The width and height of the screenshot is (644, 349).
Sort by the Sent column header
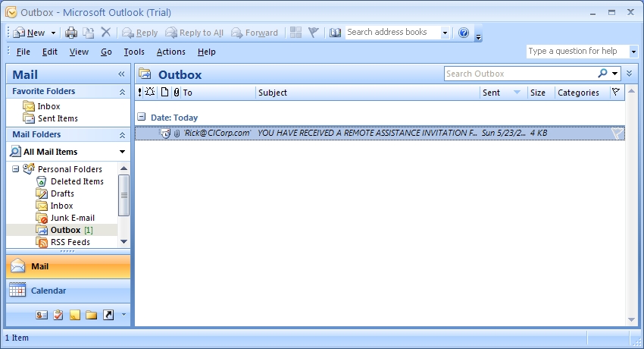pos(503,93)
